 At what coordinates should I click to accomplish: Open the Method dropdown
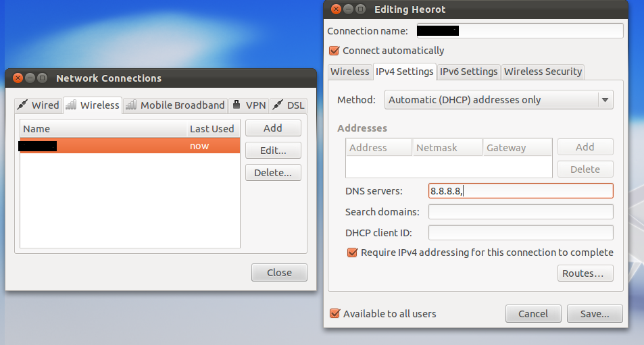499,100
